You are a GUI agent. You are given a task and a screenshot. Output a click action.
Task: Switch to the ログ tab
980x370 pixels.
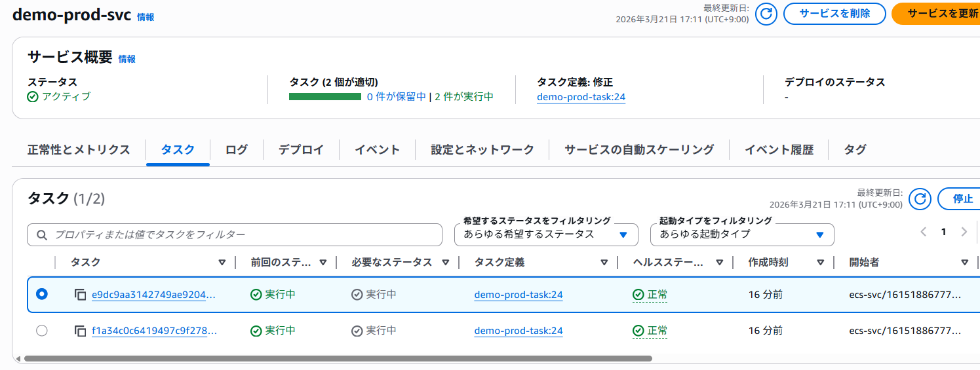click(236, 150)
